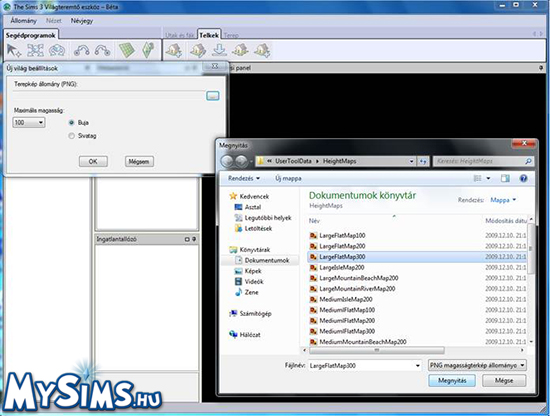Click the group selection tool icon
550x416 pixels.
pyautogui.click(x=35, y=51)
